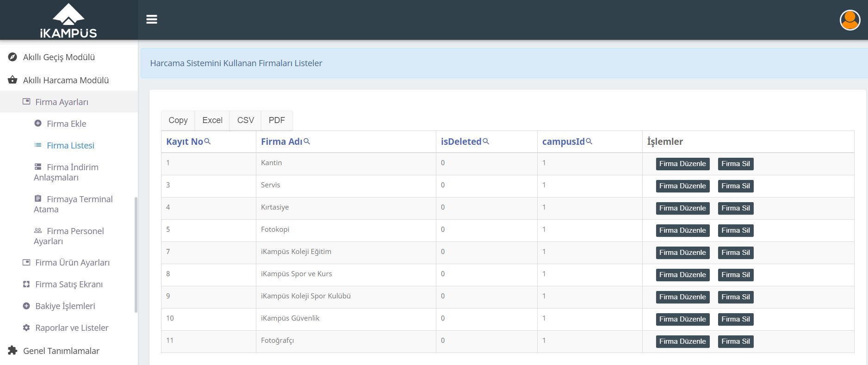The height and width of the screenshot is (365, 868).
Task: Click Firma Düzenle for Kırtasiye
Action: (682, 208)
